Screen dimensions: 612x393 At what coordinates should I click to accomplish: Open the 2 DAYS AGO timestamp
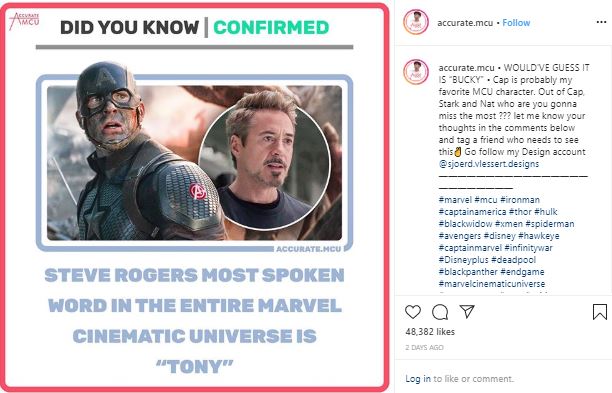click(424, 347)
